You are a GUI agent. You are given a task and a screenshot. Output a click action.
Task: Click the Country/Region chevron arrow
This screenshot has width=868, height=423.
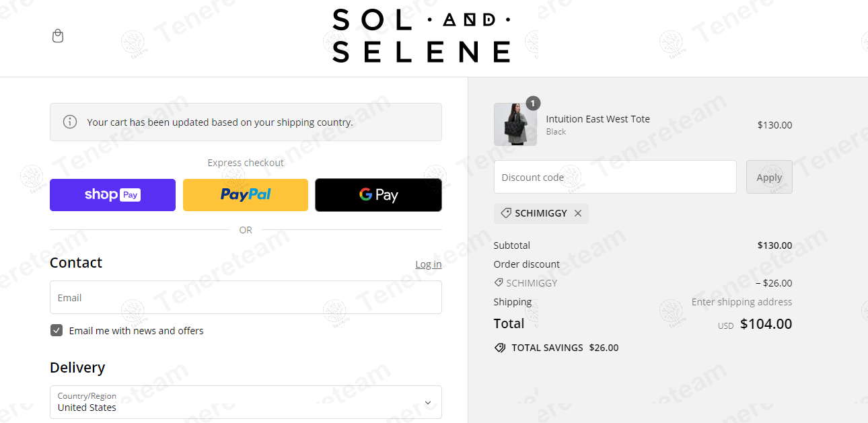click(x=428, y=403)
